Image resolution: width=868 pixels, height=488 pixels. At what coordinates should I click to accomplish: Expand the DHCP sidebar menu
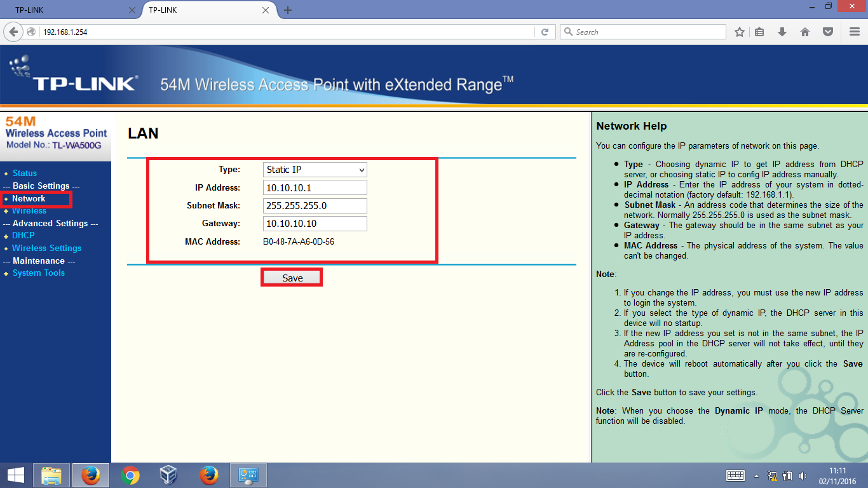(24, 235)
